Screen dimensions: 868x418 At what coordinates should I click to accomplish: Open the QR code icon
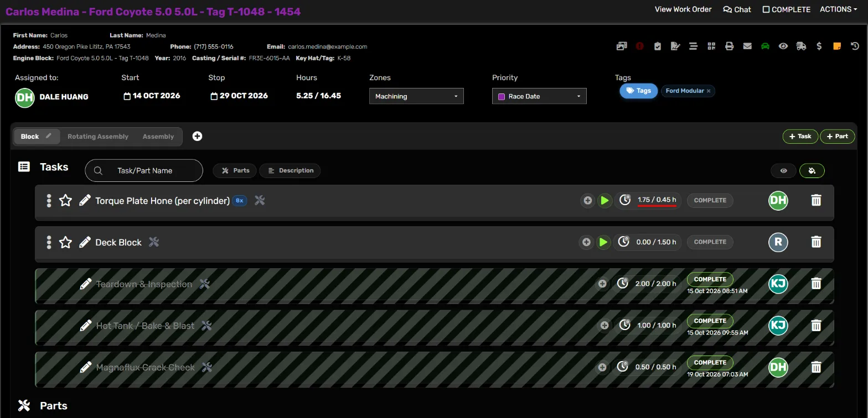coord(711,46)
